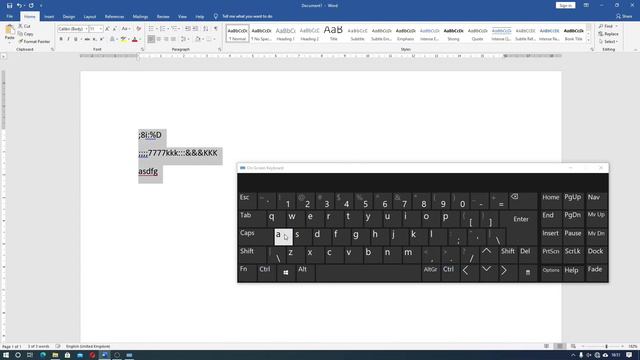Click Increase Indent icon

coord(195,29)
